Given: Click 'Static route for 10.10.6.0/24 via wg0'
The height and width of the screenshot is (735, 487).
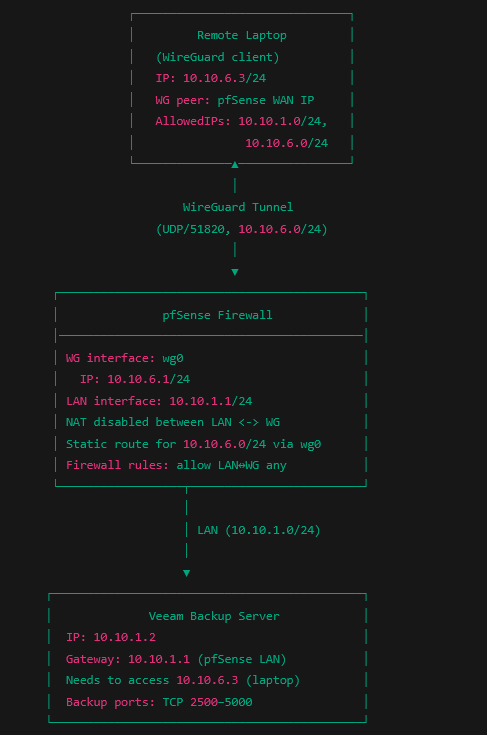Looking at the screenshot, I should (x=193, y=444).
